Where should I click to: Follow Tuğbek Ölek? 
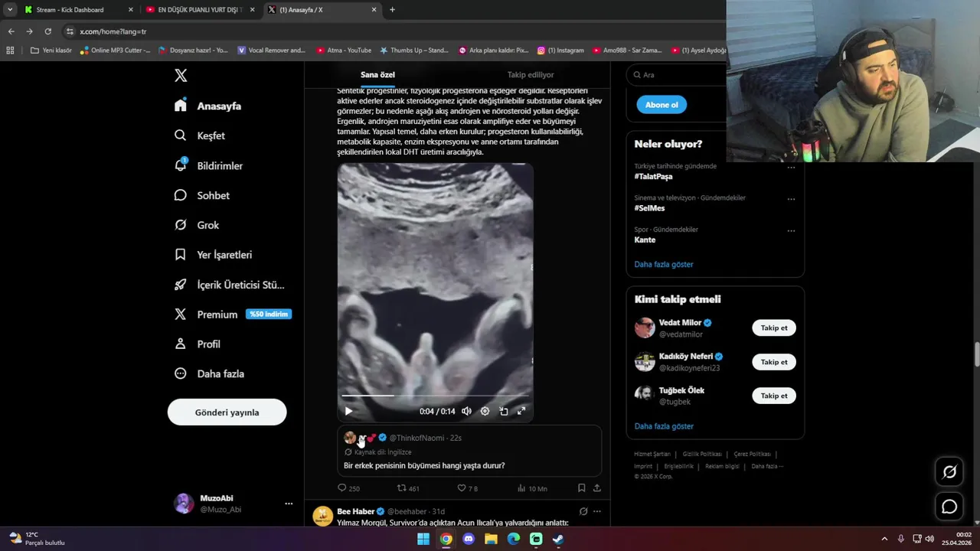[x=774, y=396]
